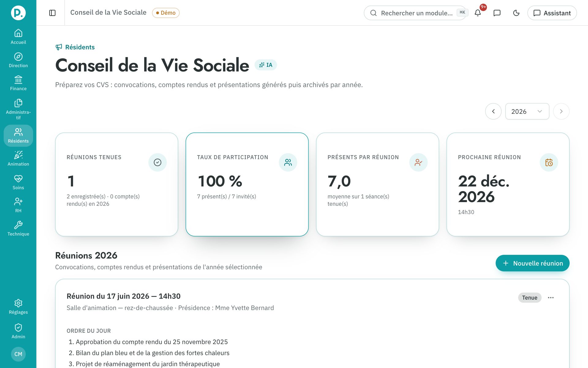Select the Réunions tenues card

pyautogui.click(x=116, y=184)
